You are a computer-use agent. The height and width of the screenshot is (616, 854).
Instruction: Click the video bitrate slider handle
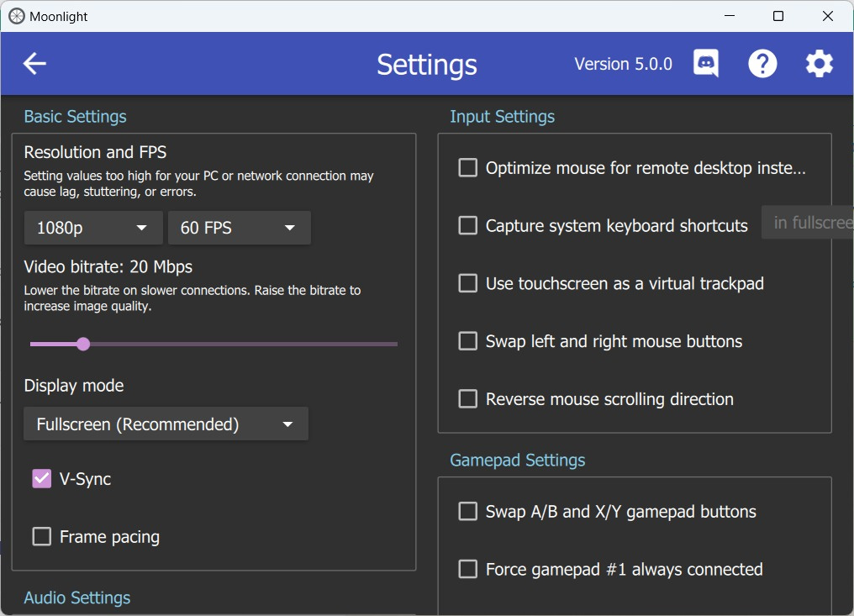point(83,345)
